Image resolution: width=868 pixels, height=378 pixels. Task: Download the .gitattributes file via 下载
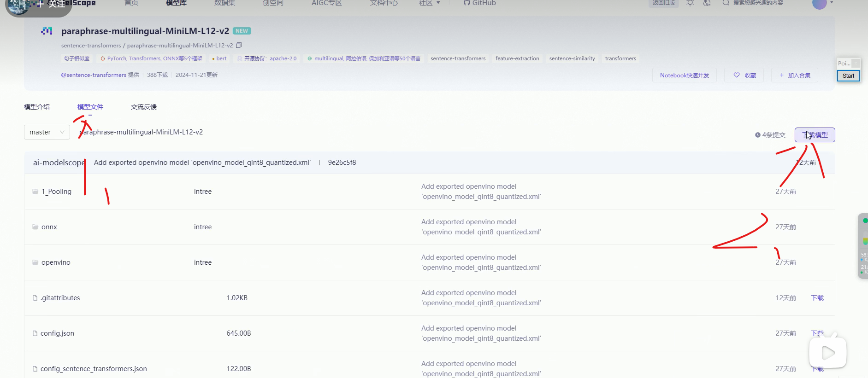817,298
